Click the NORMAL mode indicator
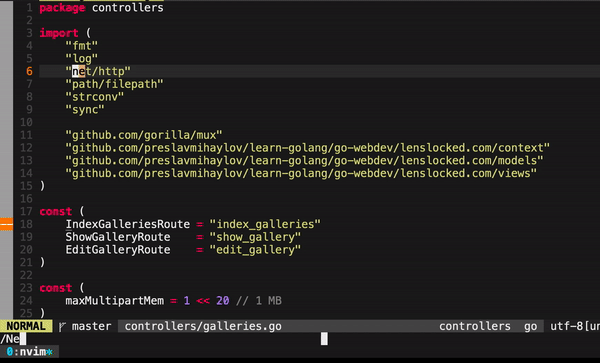This screenshot has height=363, width=600. click(26, 326)
